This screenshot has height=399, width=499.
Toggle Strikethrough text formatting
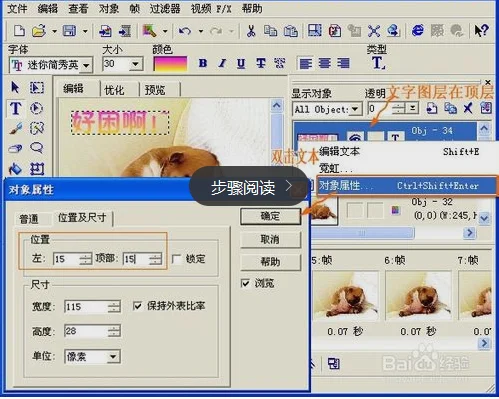(261, 63)
